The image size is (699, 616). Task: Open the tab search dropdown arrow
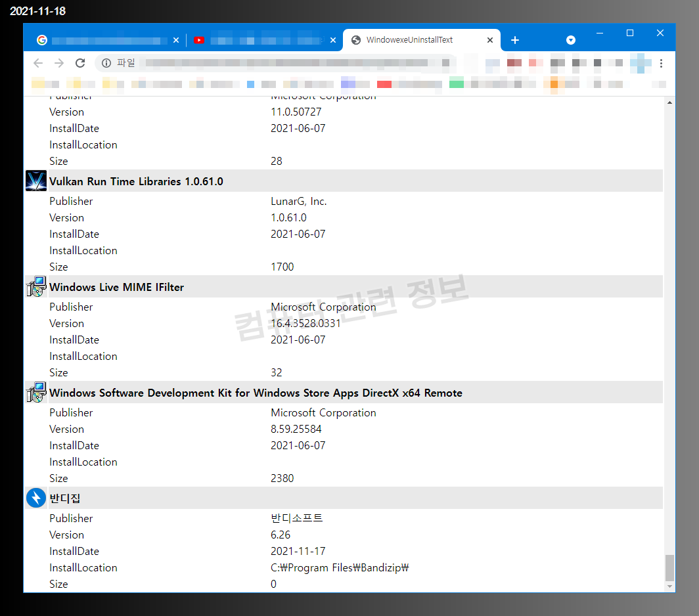click(x=571, y=40)
